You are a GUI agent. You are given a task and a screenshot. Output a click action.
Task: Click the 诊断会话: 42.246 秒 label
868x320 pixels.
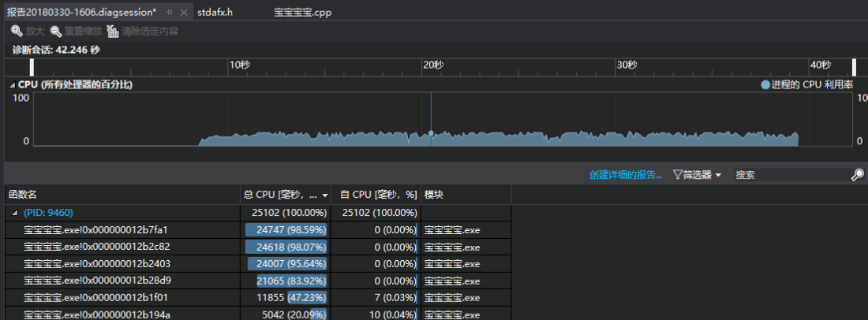[x=57, y=50]
